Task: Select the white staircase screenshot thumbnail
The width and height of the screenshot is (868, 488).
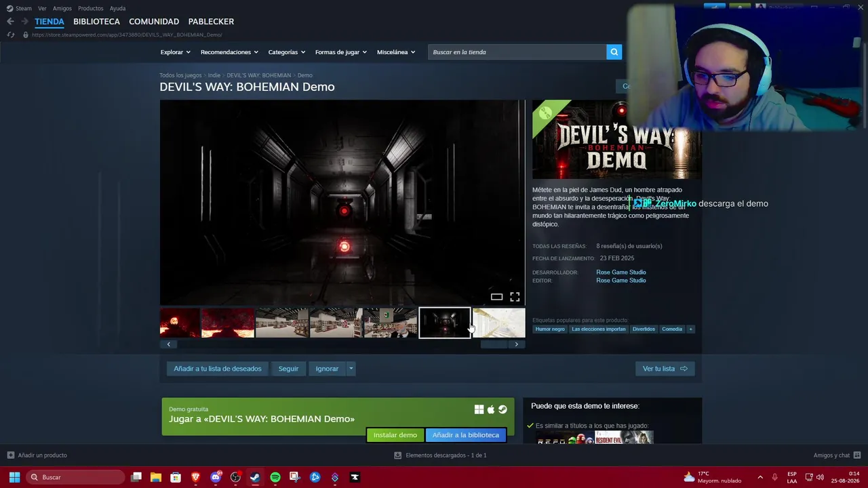Action: click(x=499, y=323)
